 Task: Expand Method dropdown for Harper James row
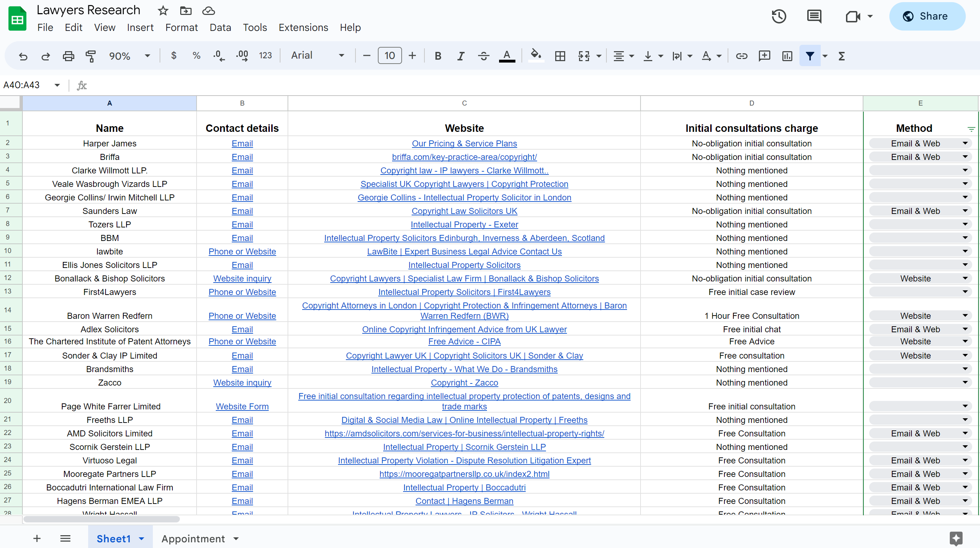965,143
